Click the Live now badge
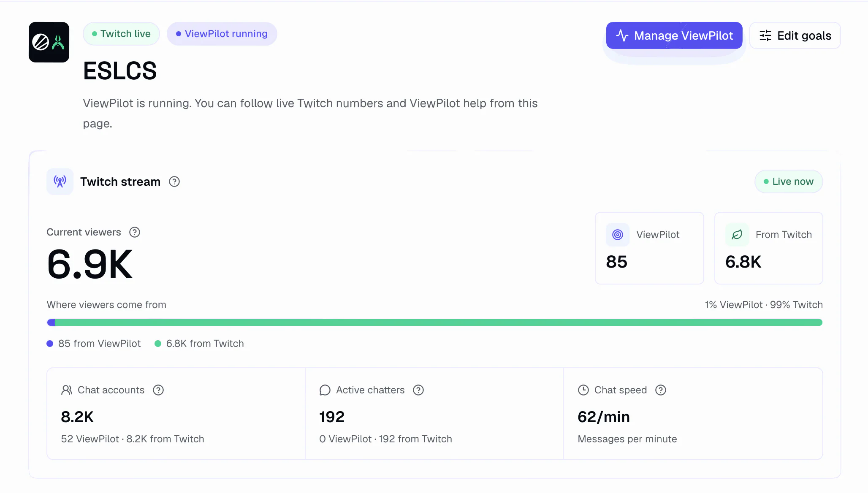The width and height of the screenshot is (868, 493). [789, 181]
